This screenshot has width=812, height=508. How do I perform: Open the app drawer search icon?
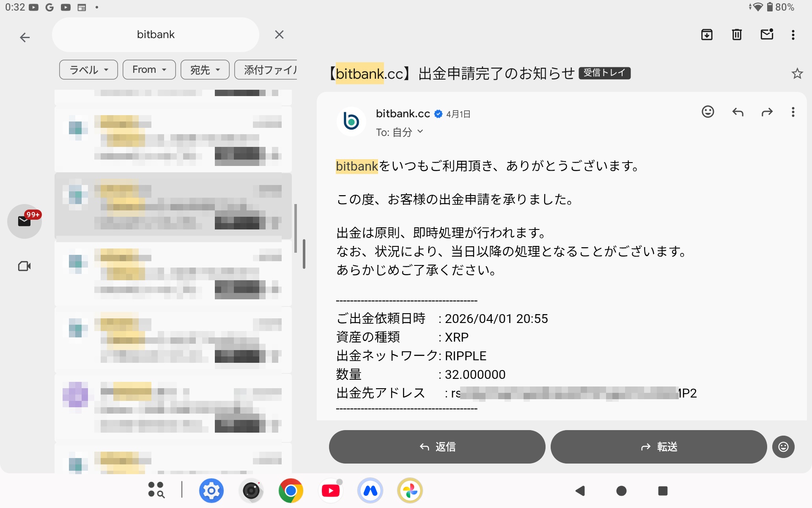[156, 490]
